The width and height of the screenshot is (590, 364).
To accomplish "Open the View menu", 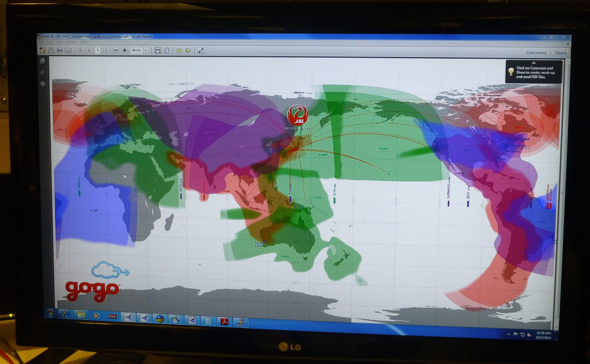I will [59, 42].
